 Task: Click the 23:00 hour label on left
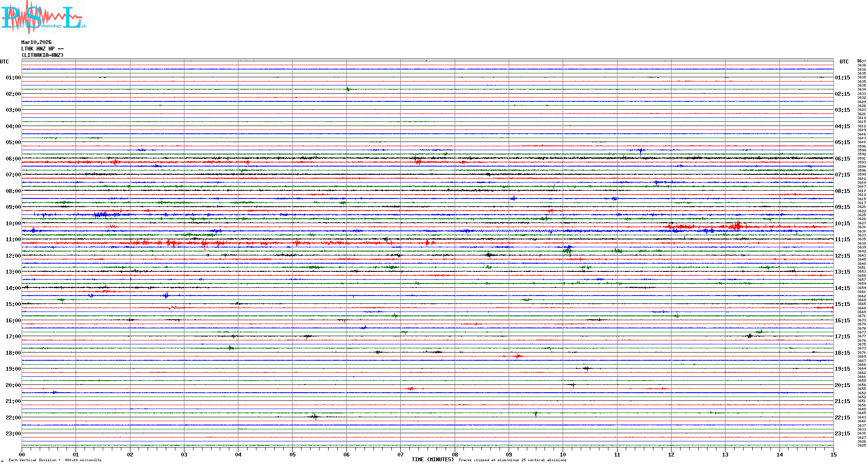pyautogui.click(x=13, y=434)
